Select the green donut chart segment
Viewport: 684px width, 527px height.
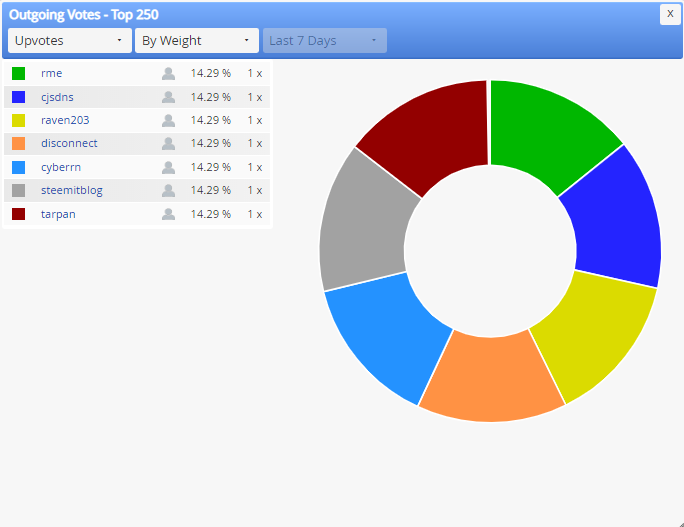click(545, 135)
